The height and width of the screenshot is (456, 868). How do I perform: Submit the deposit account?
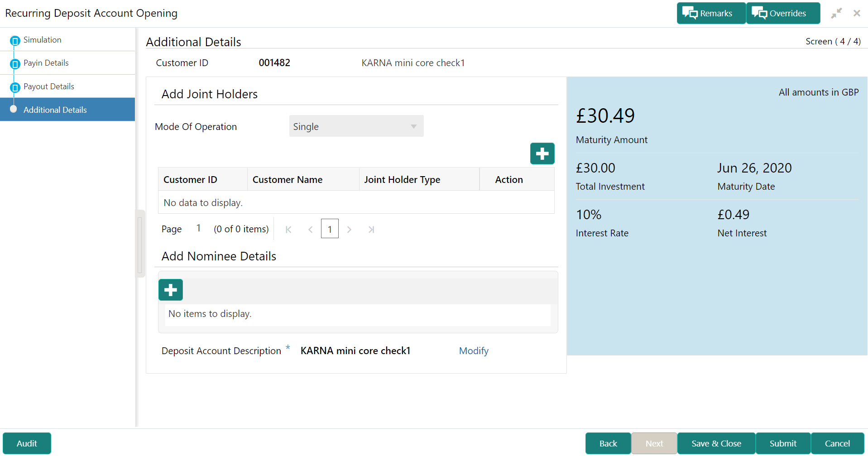(x=783, y=443)
